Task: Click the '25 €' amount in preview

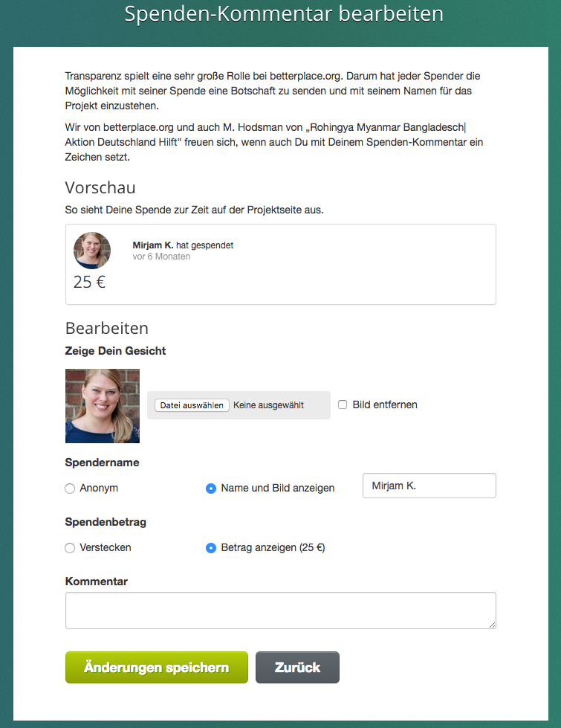Action: [90, 282]
